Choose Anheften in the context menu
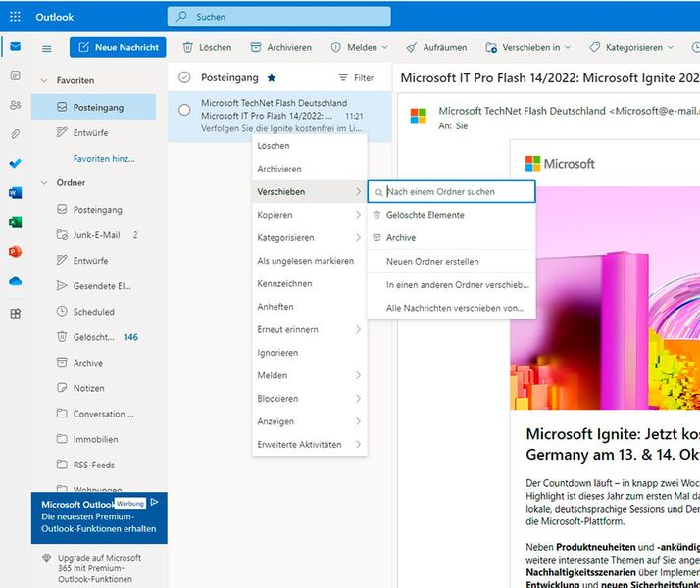Viewport: 700px width, 588px height. pos(310,307)
